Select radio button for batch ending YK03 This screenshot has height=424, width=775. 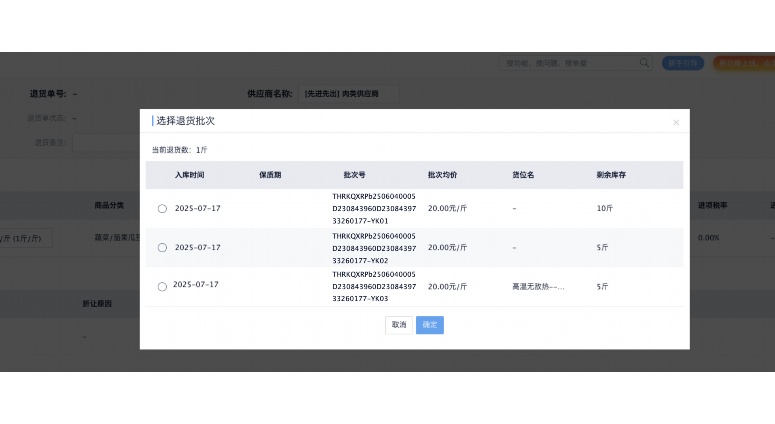click(x=162, y=287)
